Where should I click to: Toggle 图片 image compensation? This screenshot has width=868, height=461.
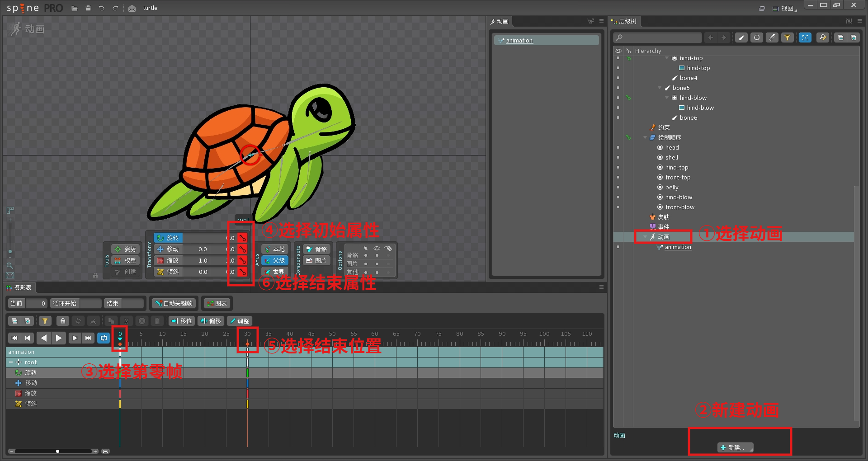[317, 260]
